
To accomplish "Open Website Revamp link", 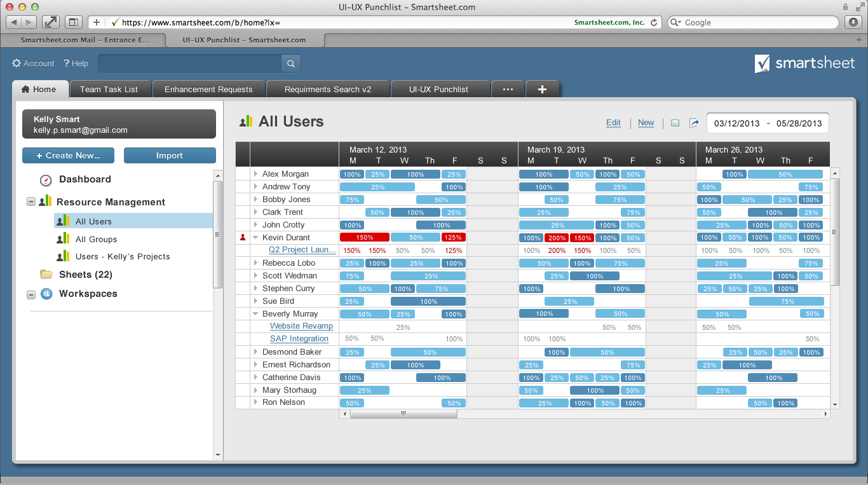I will pyautogui.click(x=301, y=326).
